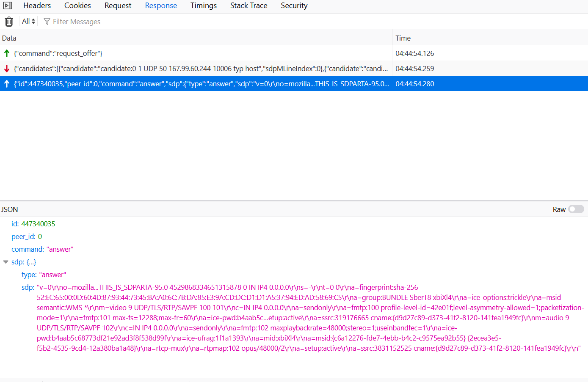Click disclosure arrow beside sdp property
588x382 pixels.
point(6,261)
